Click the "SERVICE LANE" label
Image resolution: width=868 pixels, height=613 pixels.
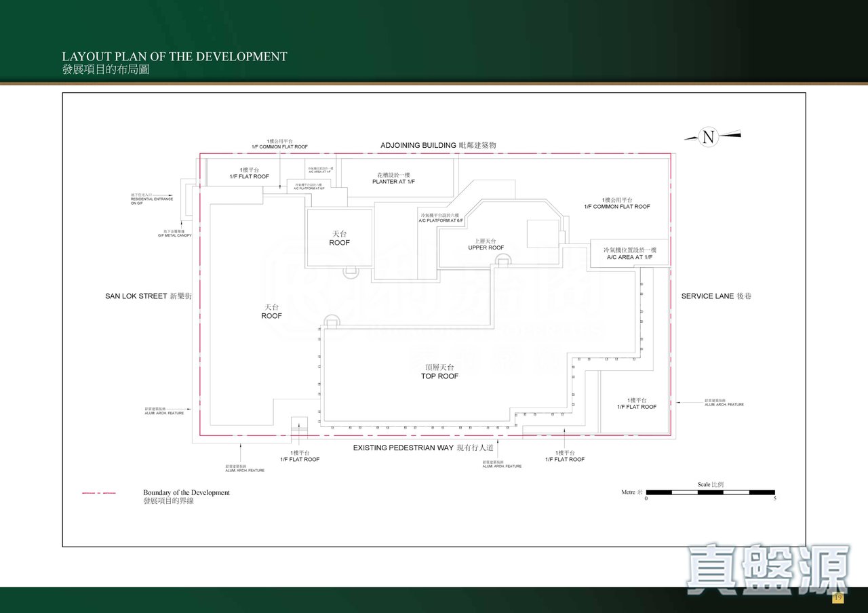[x=707, y=296]
